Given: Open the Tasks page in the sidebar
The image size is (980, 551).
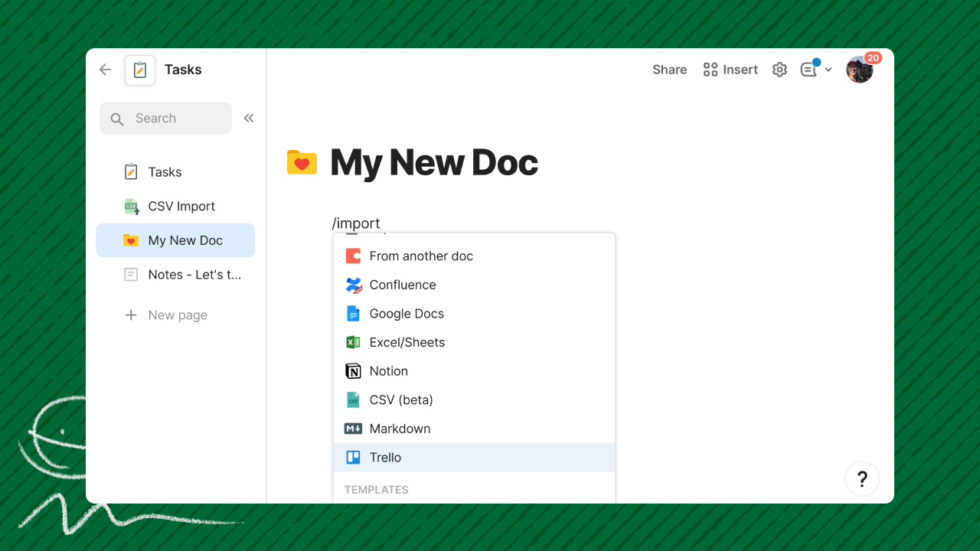Looking at the screenshot, I should pos(175,172).
